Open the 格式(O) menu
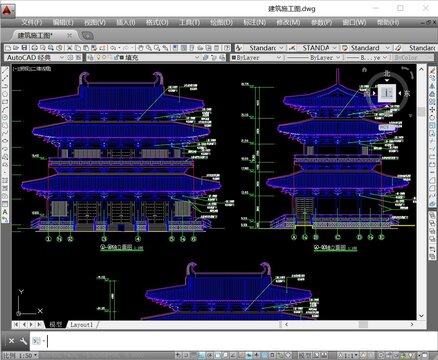This screenshot has height=360, width=438. (x=157, y=22)
